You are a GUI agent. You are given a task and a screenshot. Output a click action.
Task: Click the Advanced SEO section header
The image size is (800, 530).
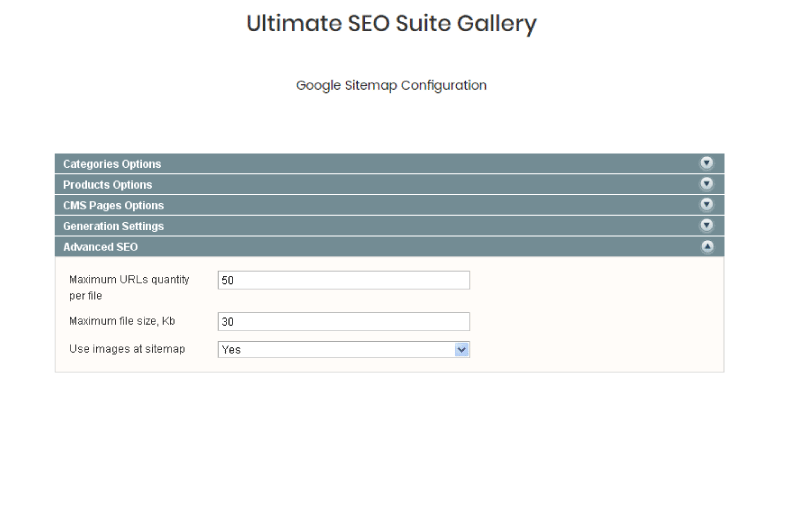pos(389,247)
